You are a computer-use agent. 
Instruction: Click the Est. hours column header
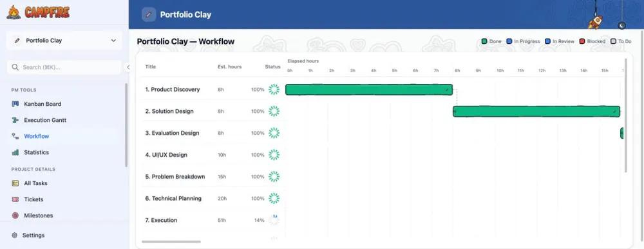pyautogui.click(x=230, y=66)
